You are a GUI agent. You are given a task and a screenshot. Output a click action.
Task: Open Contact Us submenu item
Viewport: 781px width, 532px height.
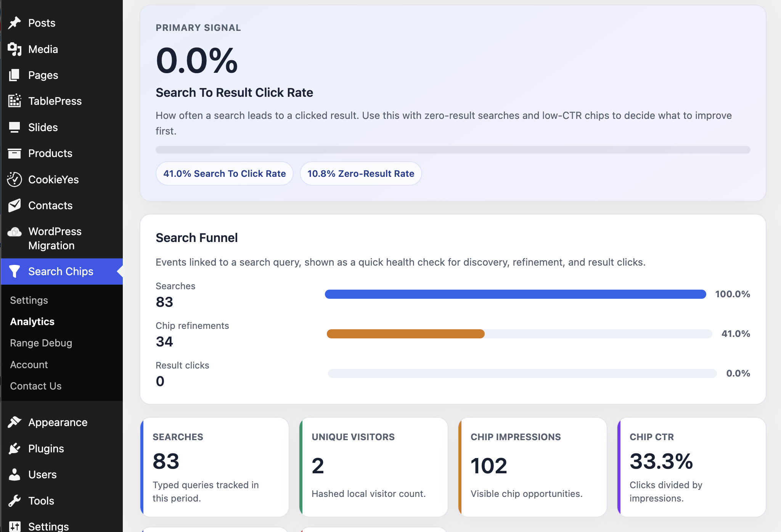click(36, 386)
